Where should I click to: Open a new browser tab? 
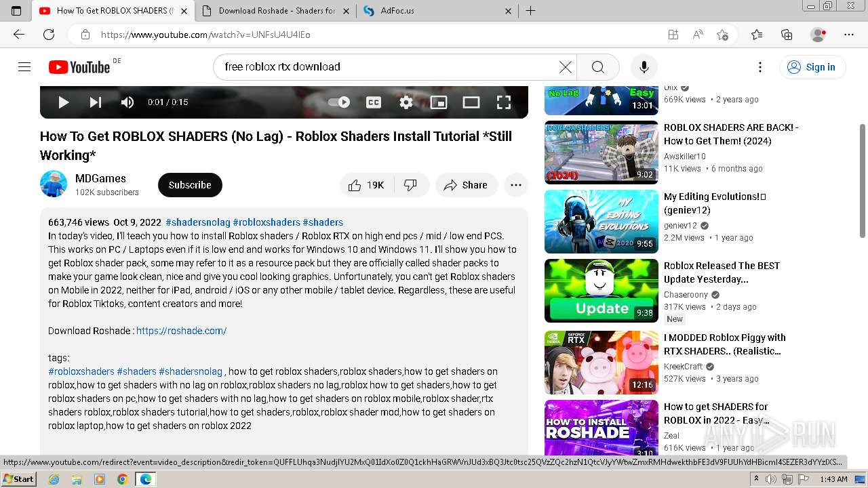pos(531,11)
